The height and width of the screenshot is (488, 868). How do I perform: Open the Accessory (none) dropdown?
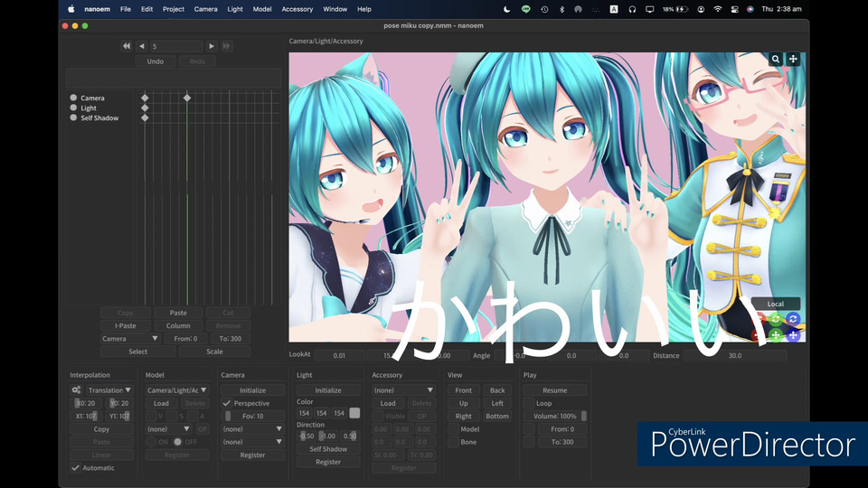(x=403, y=390)
